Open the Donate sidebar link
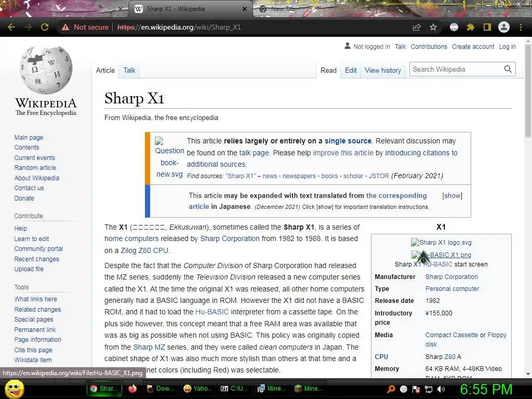 coord(24,198)
